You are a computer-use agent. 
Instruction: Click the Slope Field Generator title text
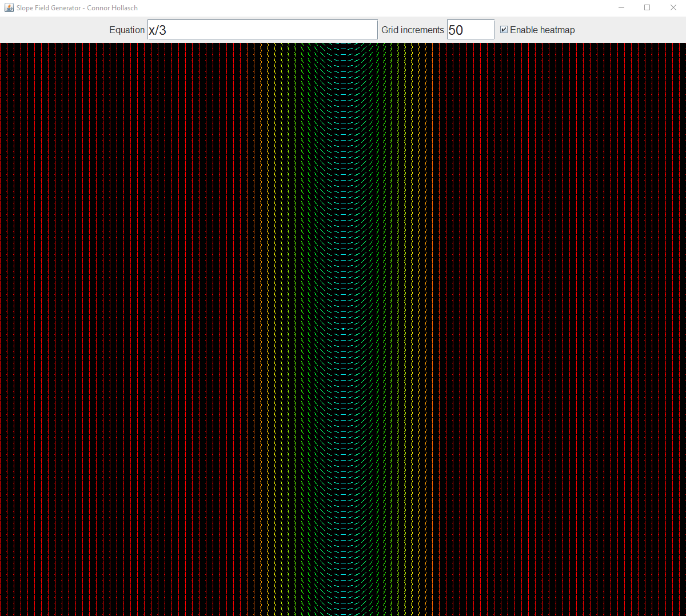pyautogui.click(x=75, y=7)
